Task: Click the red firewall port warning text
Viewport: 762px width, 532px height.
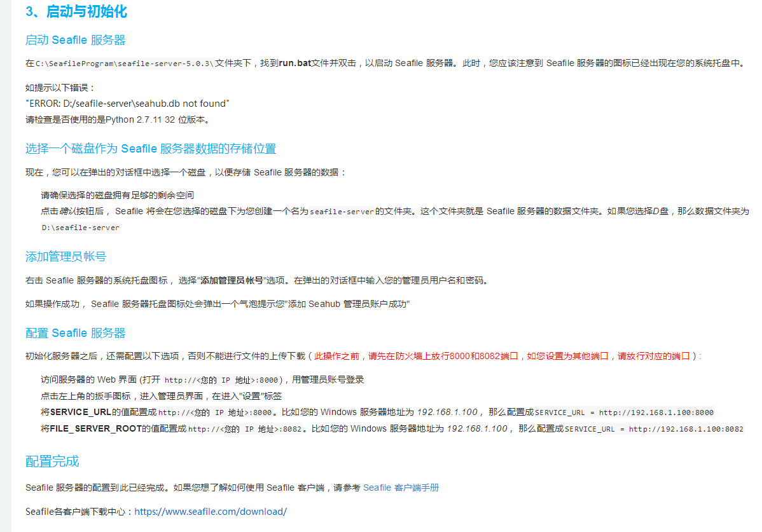Action: (x=502, y=356)
